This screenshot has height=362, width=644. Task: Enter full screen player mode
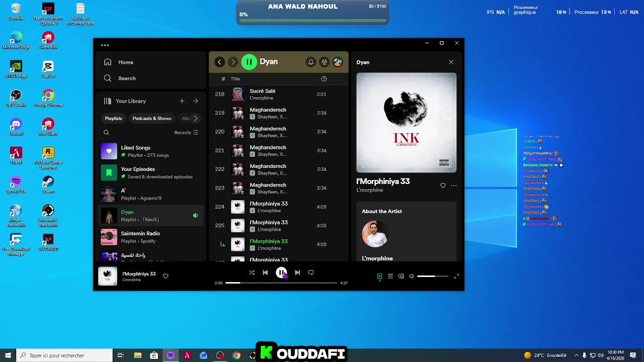coord(456,276)
